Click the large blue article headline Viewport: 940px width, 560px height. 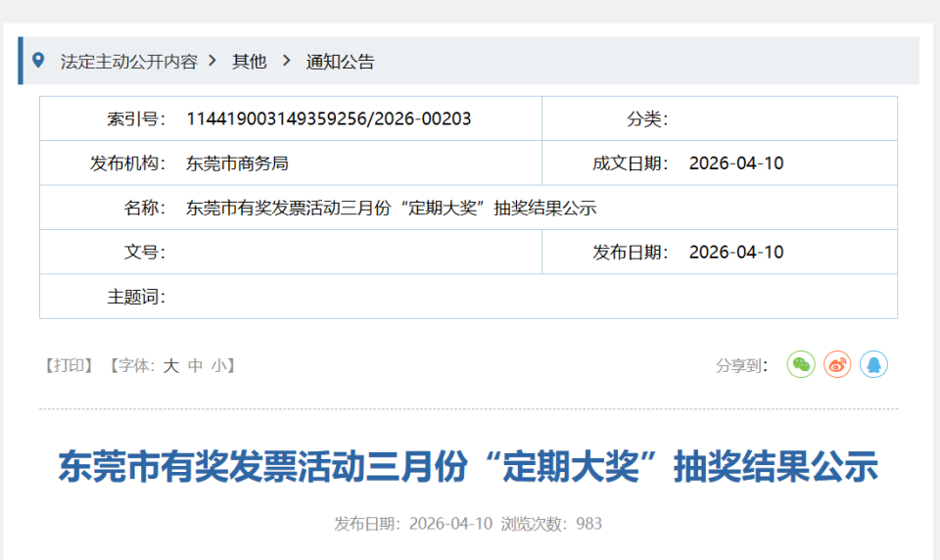click(468, 466)
